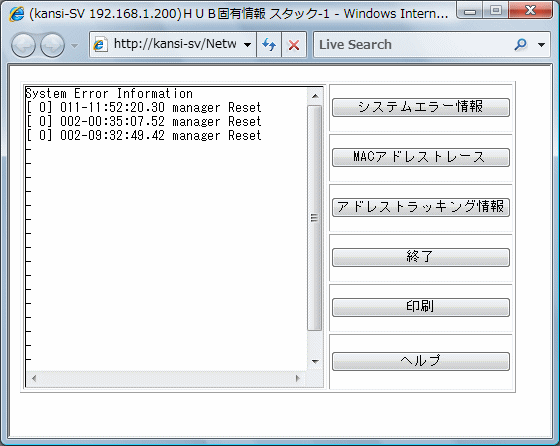Screen dimensions: 560x446
Task: Click the 'System Error Information' heading text
Action: [x=109, y=94]
